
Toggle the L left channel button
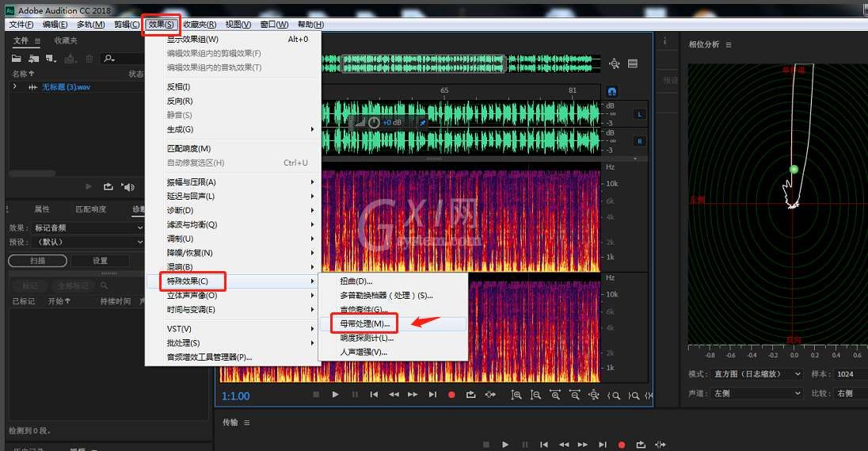coord(639,115)
